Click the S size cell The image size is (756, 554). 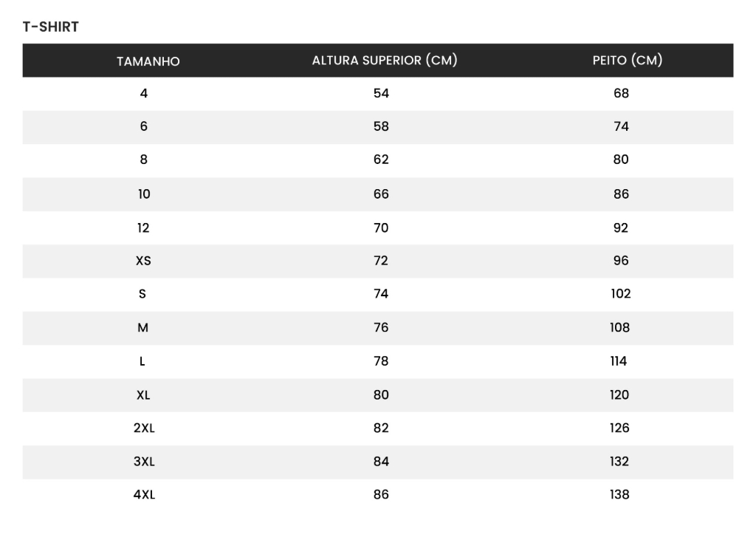143,294
